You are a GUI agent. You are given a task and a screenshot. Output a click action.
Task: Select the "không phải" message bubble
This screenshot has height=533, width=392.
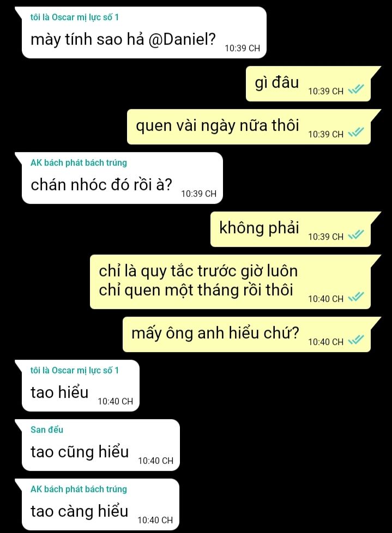click(x=291, y=229)
